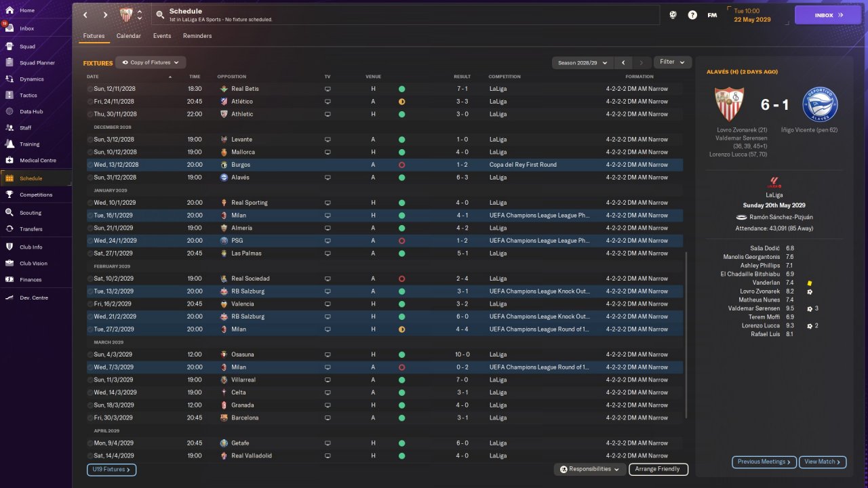Click the search magnifier icon
Viewport: 868px width, 488px height.
[x=160, y=14]
